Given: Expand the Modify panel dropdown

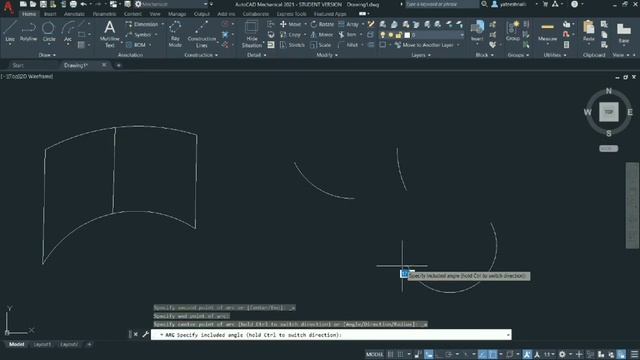Looking at the screenshot, I should pos(327,55).
